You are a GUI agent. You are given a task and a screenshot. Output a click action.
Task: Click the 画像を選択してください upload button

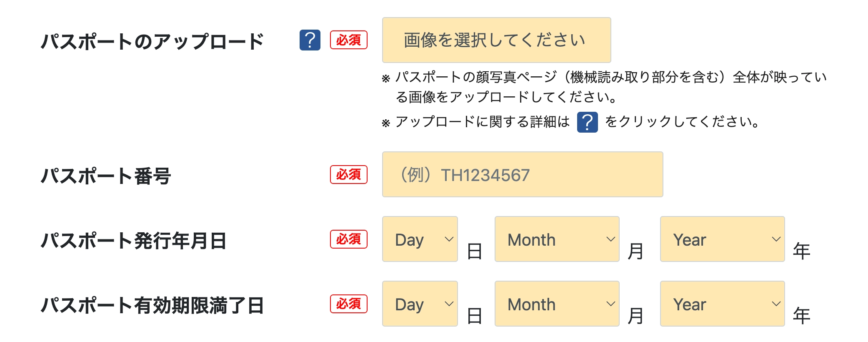click(x=496, y=40)
